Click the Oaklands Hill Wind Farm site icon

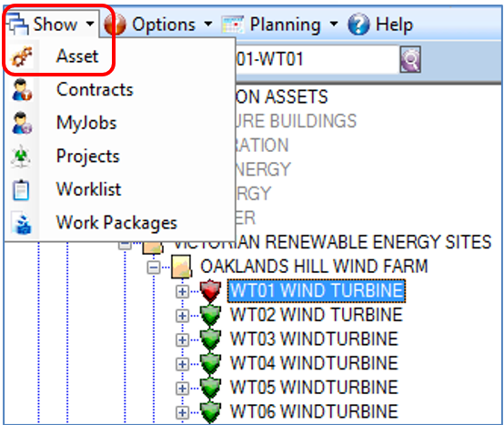182,267
